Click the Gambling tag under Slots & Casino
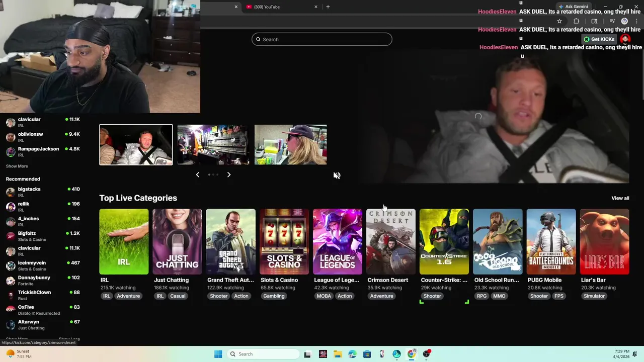 coord(274,296)
